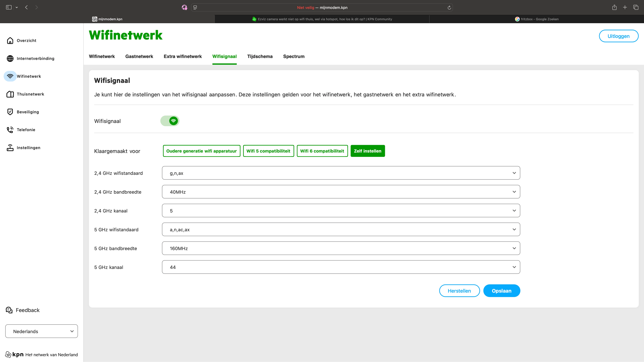Open the Gastnetwerk tab

[x=139, y=56]
